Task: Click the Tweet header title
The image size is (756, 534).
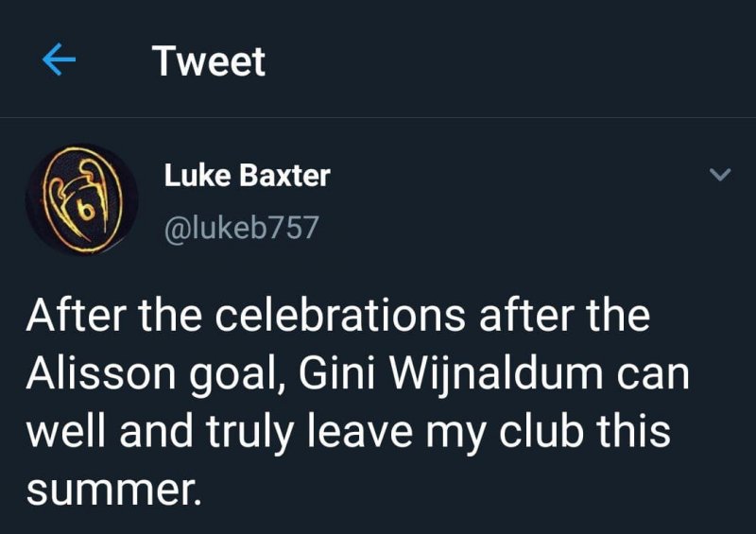Action: tap(209, 61)
